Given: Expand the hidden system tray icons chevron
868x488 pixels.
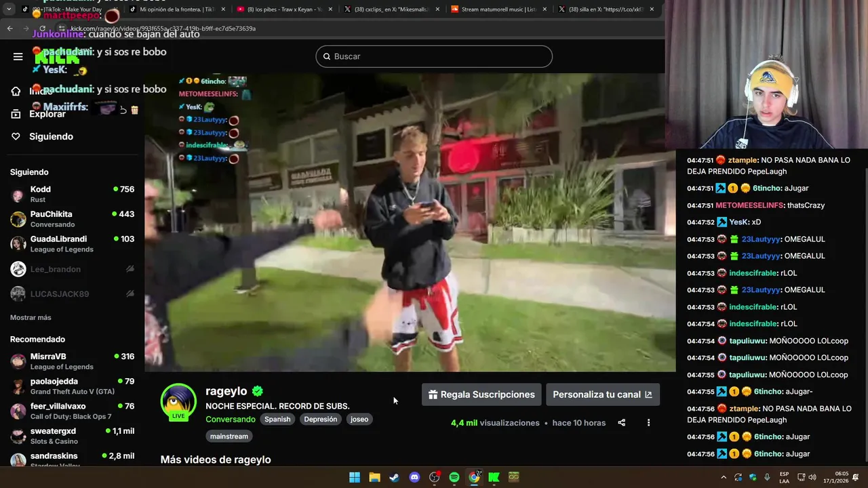Looking at the screenshot, I should pos(724,477).
